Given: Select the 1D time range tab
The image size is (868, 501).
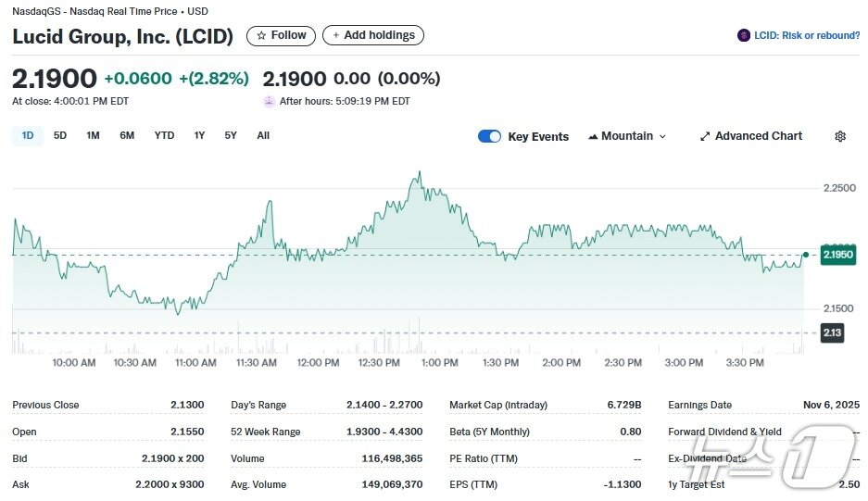Looking at the screenshot, I should coord(28,135).
